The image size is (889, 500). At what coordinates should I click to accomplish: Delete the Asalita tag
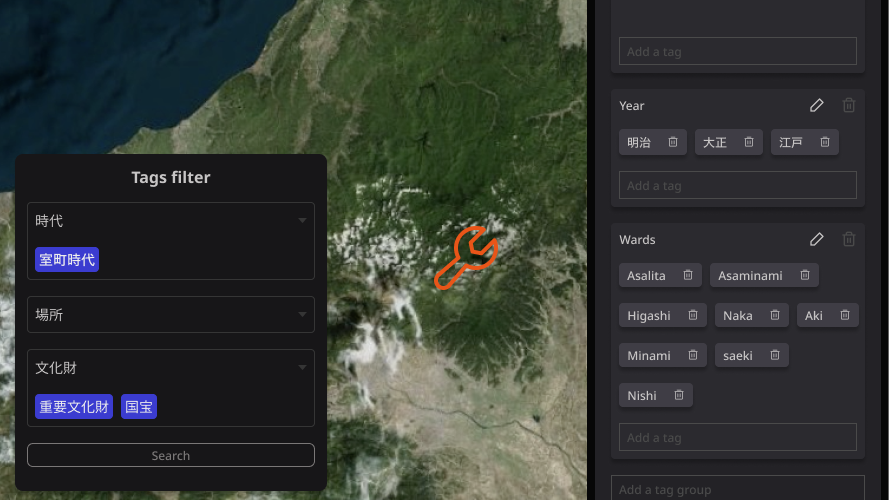coord(688,275)
